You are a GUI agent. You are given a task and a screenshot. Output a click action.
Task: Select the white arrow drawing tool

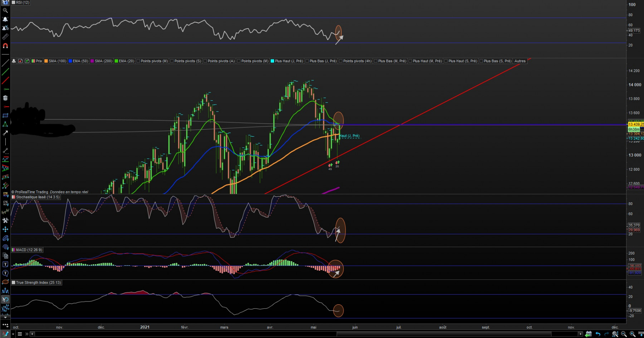[x=5, y=133]
